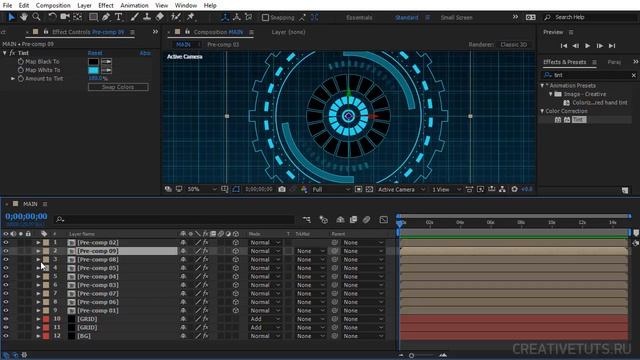
Task: Open viewer magnification 50% dropdown
Action: click(x=202, y=189)
